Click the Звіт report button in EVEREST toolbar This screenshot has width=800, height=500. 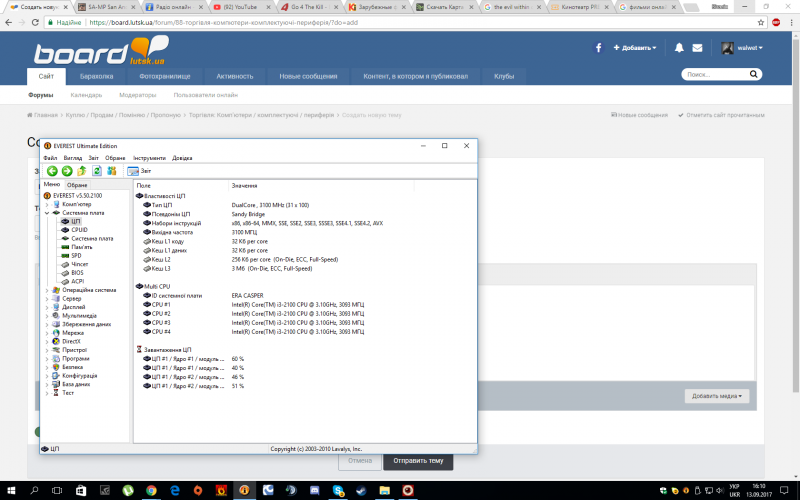140,171
